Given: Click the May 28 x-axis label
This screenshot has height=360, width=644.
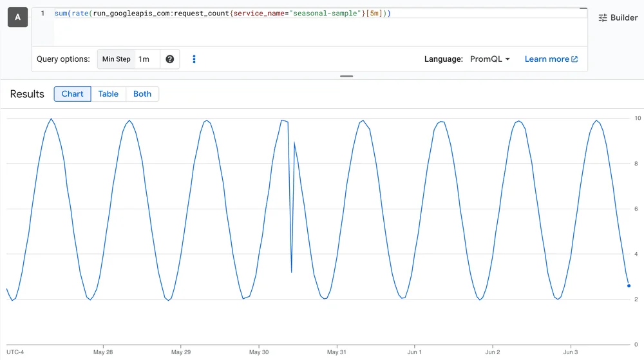Looking at the screenshot, I should (x=103, y=352).
